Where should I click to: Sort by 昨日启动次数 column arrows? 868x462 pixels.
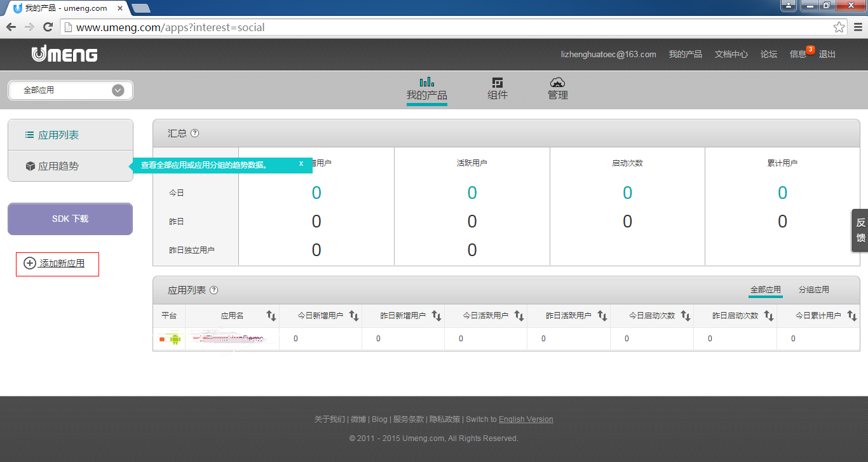click(x=769, y=316)
